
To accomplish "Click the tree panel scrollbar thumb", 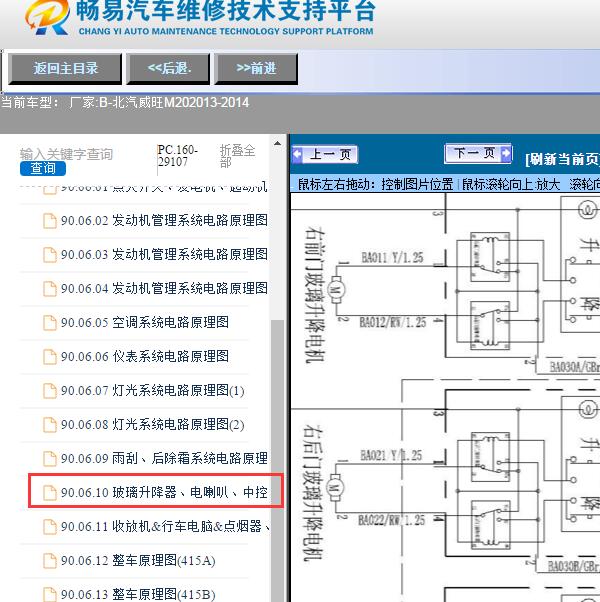I will pos(278,461).
